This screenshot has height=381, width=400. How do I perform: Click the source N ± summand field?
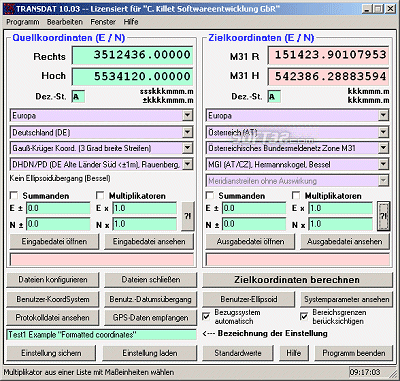click(x=58, y=224)
